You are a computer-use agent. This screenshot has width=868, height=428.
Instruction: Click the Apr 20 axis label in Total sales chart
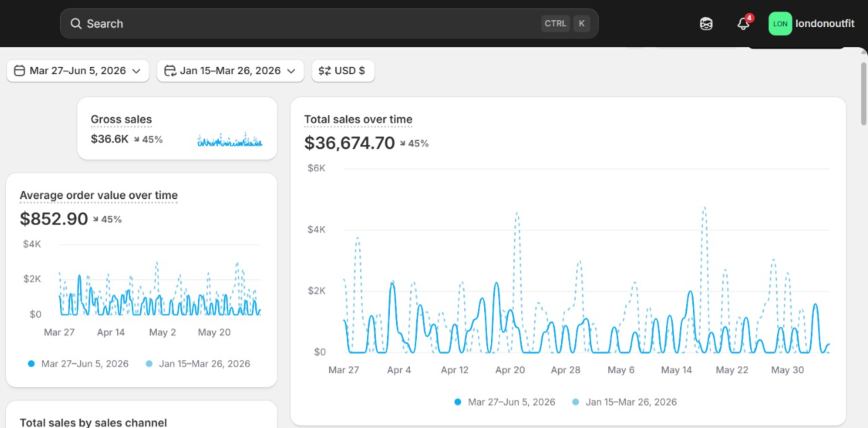pyautogui.click(x=510, y=370)
